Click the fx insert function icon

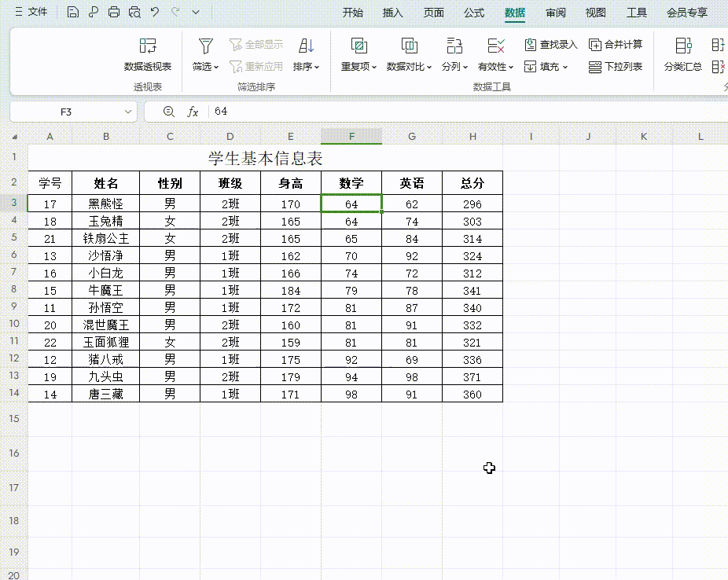tap(193, 112)
